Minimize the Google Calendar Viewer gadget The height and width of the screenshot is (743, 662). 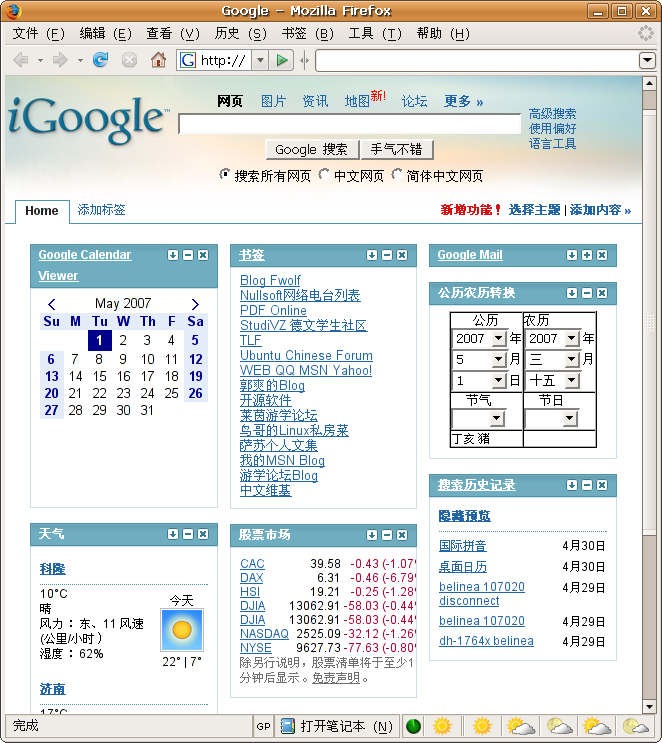(188, 255)
